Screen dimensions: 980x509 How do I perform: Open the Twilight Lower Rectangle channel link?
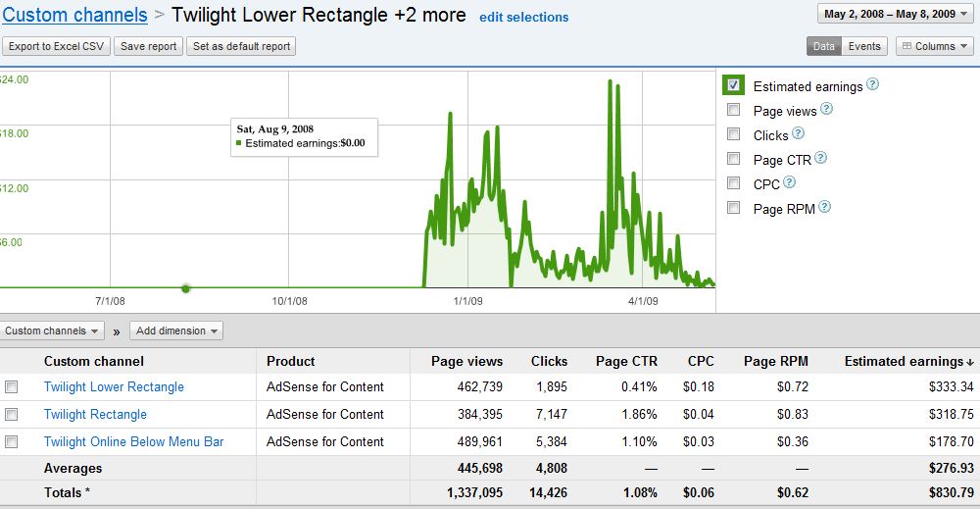[x=114, y=387]
